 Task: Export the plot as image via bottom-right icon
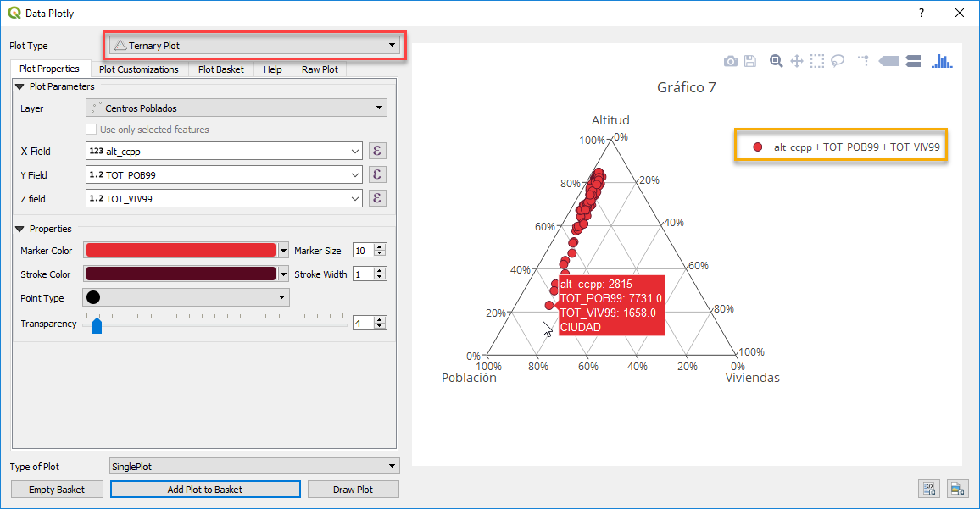click(958, 489)
